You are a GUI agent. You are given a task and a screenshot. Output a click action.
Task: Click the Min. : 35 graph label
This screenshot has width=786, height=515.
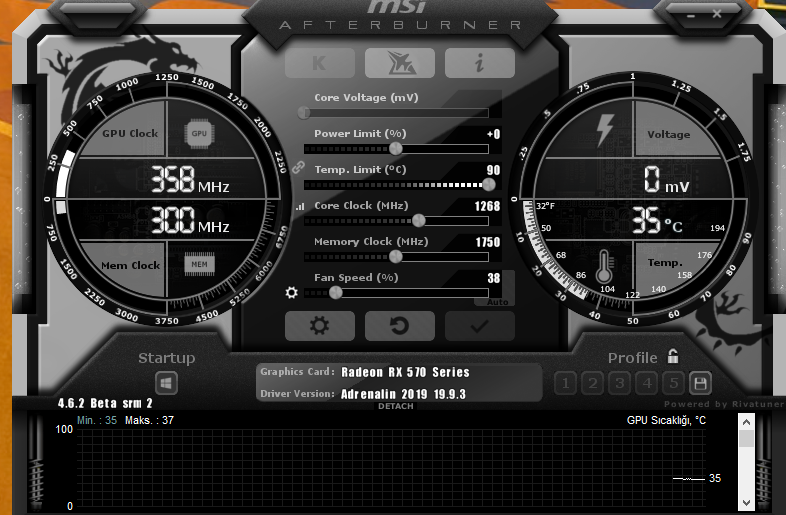[x=97, y=420]
